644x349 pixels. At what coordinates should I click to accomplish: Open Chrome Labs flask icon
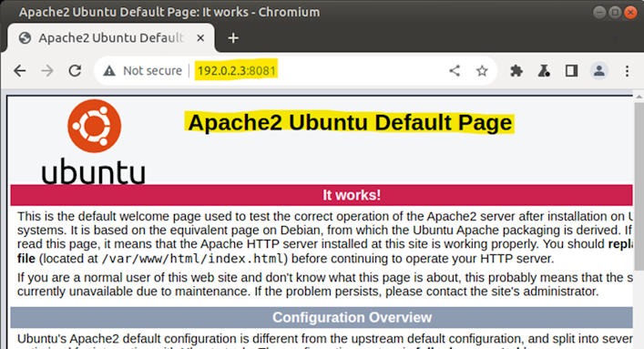click(544, 71)
